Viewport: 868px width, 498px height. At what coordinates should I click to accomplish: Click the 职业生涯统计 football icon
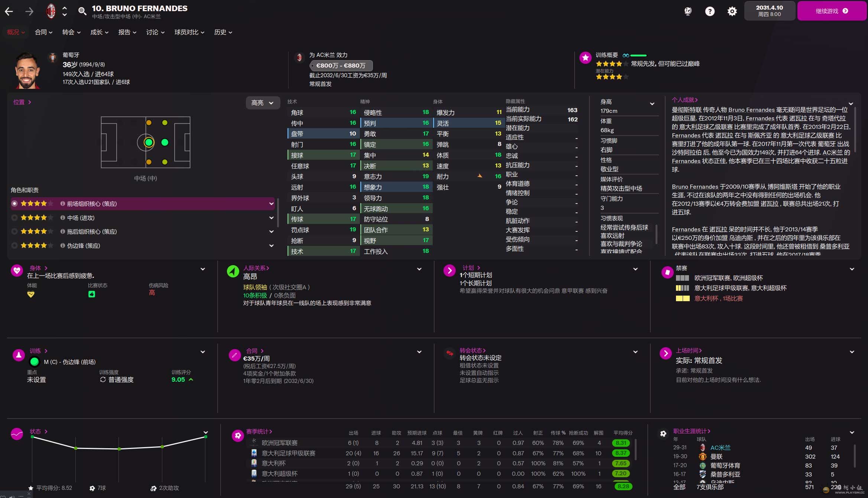pos(663,433)
